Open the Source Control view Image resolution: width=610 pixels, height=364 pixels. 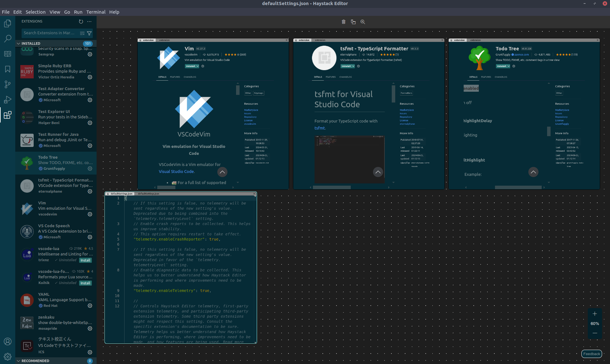coord(8,84)
